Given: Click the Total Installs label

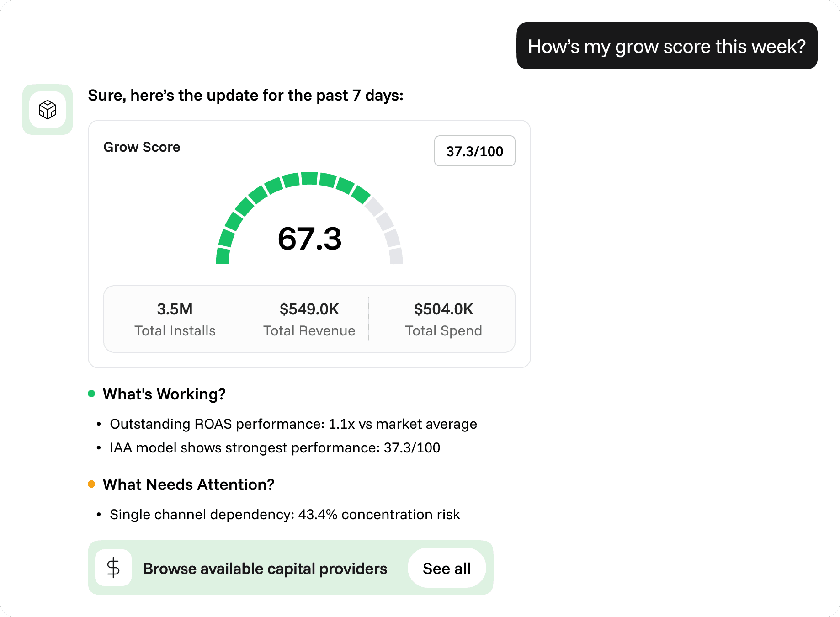Looking at the screenshot, I should pos(175,331).
